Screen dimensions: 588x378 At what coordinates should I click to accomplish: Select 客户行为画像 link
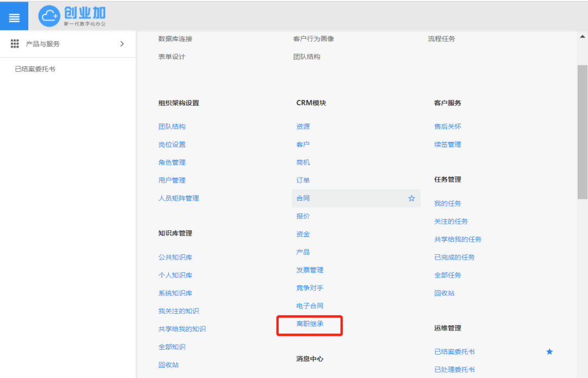tap(314, 39)
